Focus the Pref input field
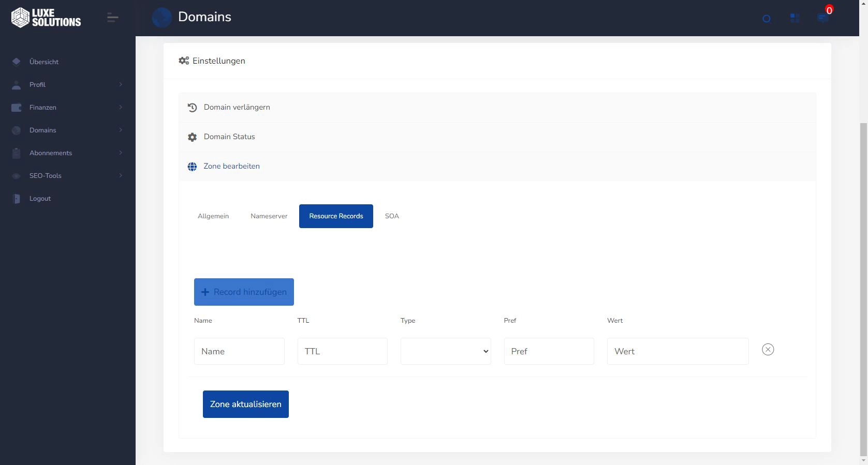The height and width of the screenshot is (465, 868). click(549, 351)
